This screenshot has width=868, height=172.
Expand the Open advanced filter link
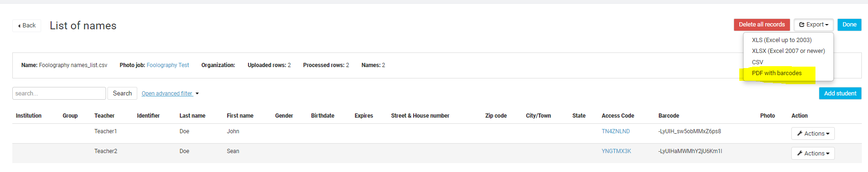(170, 94)
